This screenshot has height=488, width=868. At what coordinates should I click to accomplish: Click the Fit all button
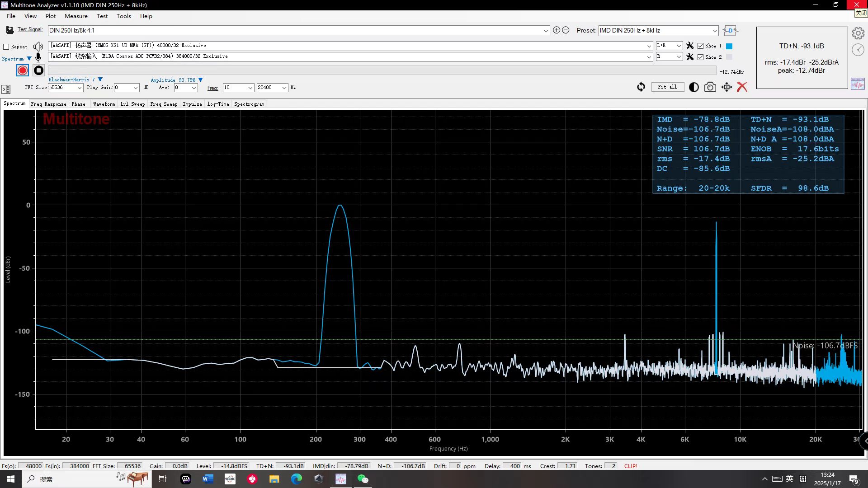tap(667, 87)
